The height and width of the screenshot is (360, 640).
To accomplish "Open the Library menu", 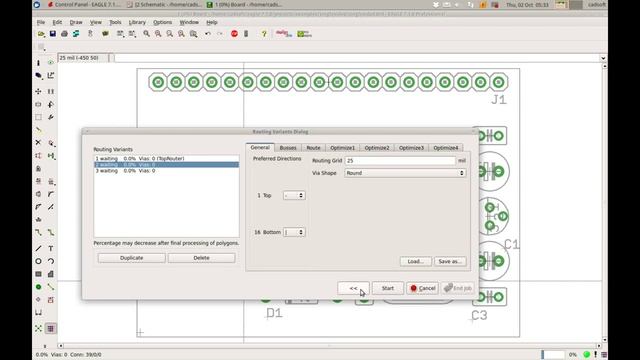I will point(137,22).
